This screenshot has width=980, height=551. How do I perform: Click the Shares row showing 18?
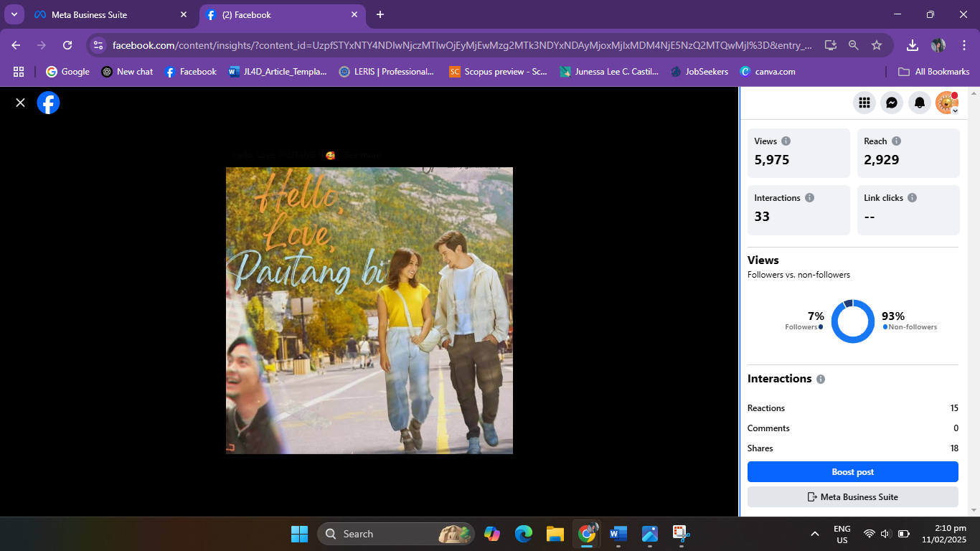coord(852,448)
